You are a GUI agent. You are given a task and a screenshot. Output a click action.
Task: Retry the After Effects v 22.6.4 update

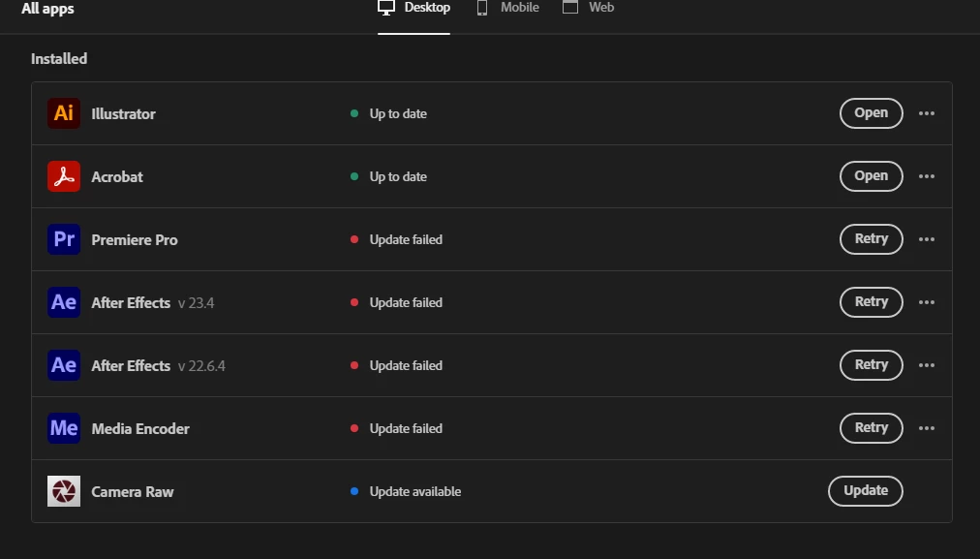pyautogui.click(x=872, y=365)
